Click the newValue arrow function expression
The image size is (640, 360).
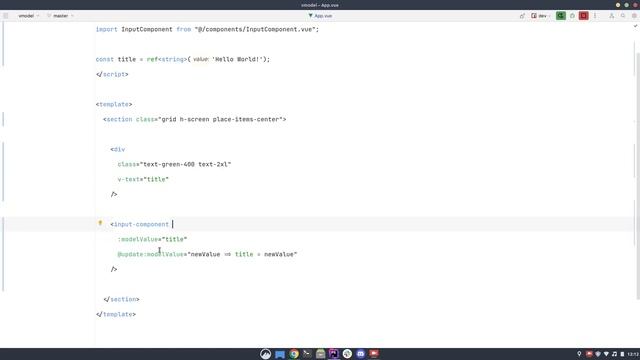pyautogui.click(x=242, y=254)
